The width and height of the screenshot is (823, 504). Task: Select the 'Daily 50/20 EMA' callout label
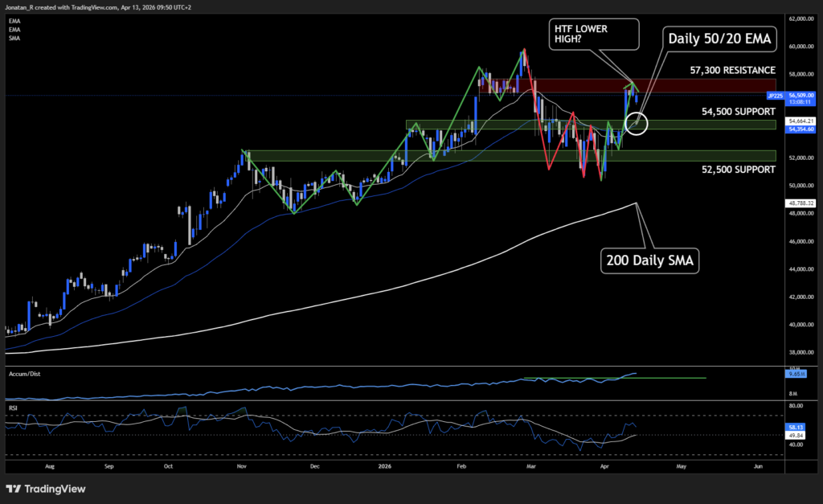(x=720, y=39)
